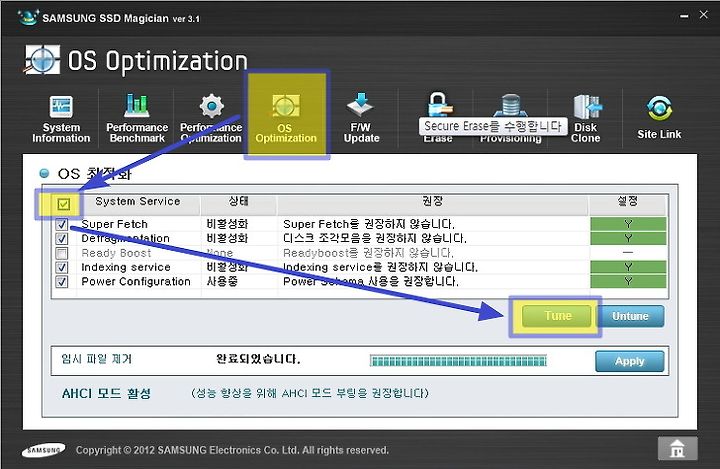
Task: Close the SSD Magician window
Action: tap(703, 15)
